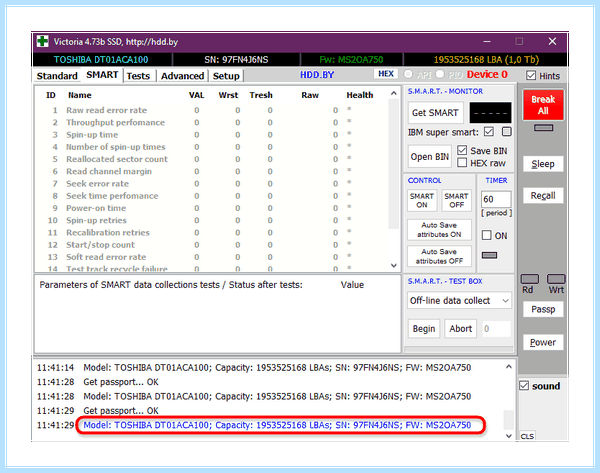Click the Passp button

(x=543, y=309)
